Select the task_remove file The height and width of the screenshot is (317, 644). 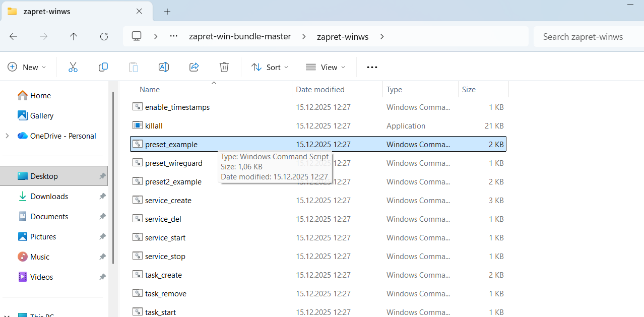(x=318, y=293)
